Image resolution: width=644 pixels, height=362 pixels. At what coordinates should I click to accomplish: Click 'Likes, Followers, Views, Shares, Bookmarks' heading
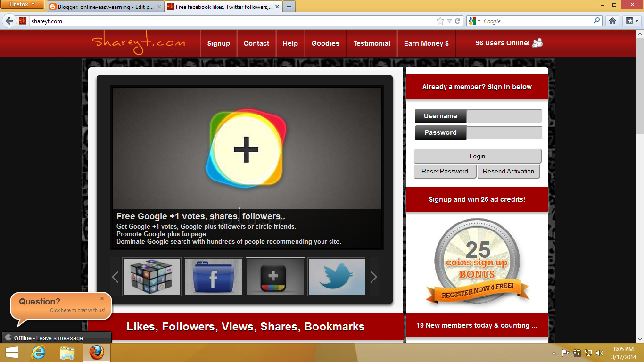pyautogui.click(x=246, y=327)
